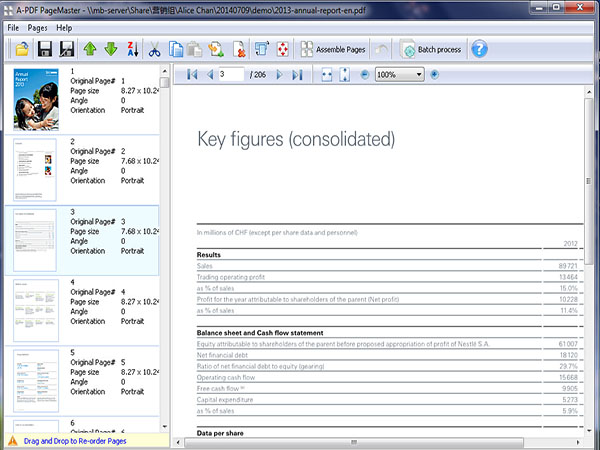This screenshot has width=600, height=450.
Task: Click page list scroll up arrow
Action: tap(165, 71)
